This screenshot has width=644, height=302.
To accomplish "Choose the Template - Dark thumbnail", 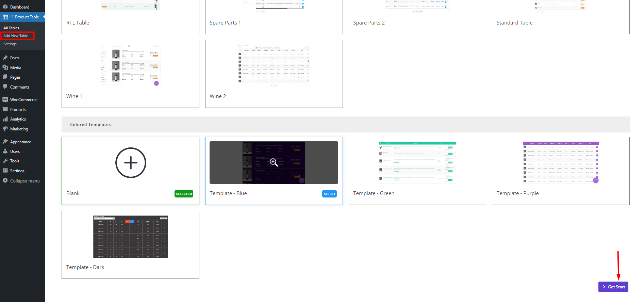I will click(x=130, y=236).
